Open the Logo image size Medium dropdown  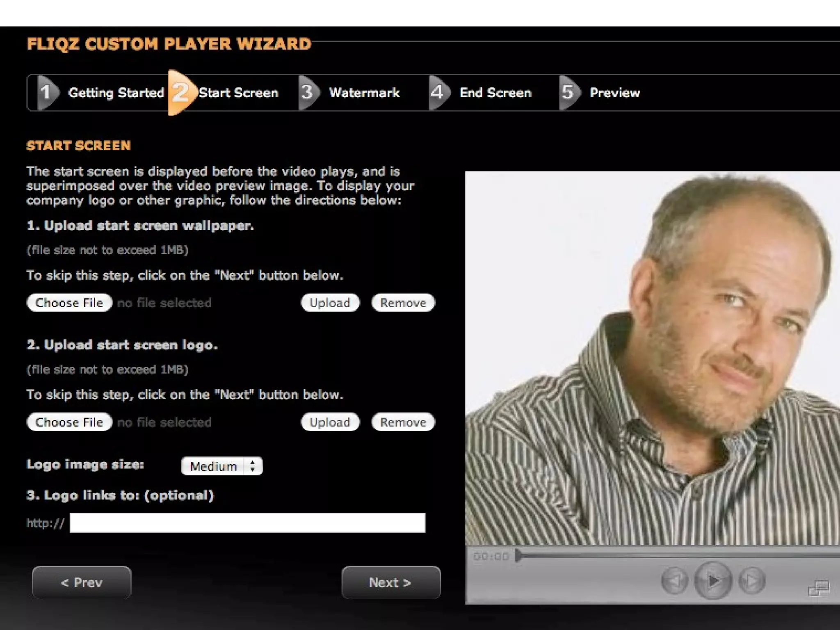pos(222,466)
